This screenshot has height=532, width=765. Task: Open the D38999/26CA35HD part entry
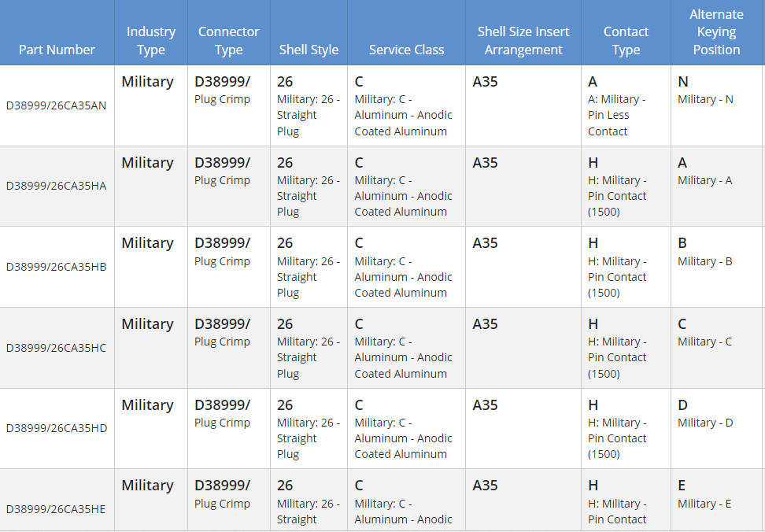tap(56, 428)
